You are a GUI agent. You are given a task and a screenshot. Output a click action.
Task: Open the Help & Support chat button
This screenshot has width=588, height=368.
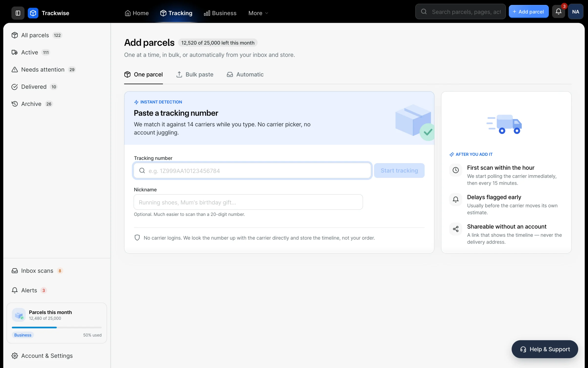click(x=545, y=349)
